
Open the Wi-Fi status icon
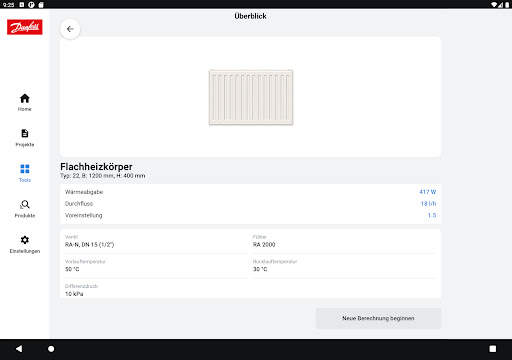point(494,4)
